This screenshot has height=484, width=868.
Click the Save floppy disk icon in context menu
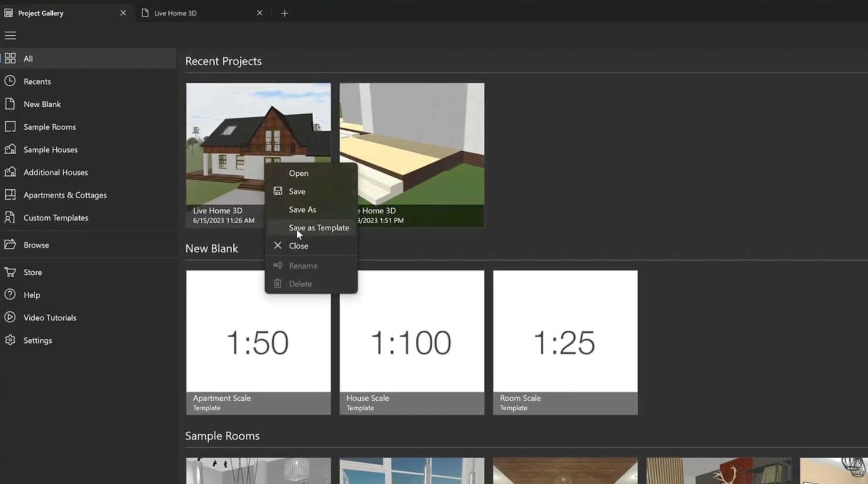[278, 191]
